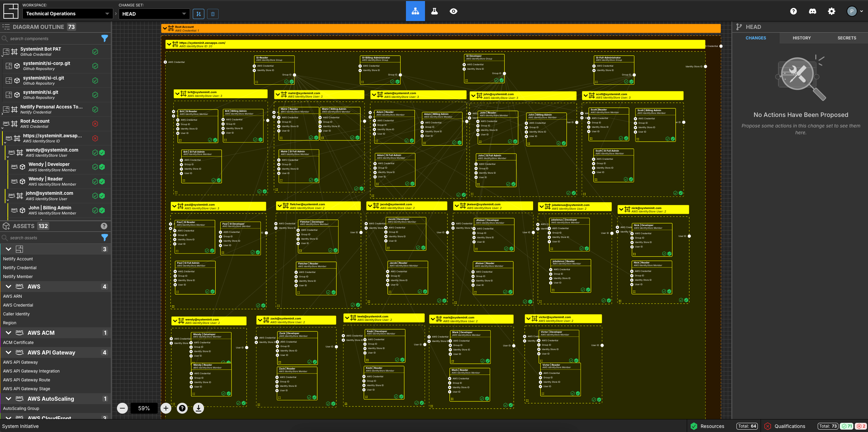Screen dimensions: 868x432
Task: Select Wendy | Developer outline item
Action: point(59,167)
